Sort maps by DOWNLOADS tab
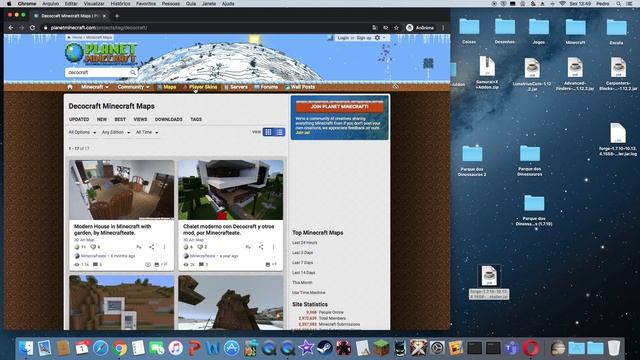The width and height of the screenshot is (640, 360). coord(169,119)
